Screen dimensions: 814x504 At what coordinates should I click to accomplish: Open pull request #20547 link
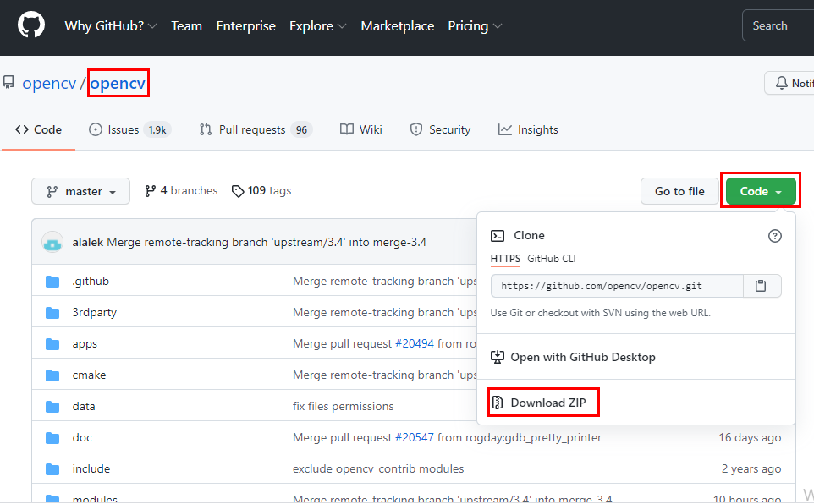click(x=415, y=437)
